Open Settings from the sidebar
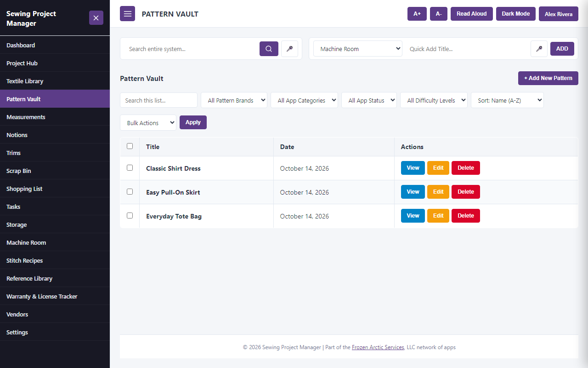This screenshot has height=368, width=588. point(55,332)
